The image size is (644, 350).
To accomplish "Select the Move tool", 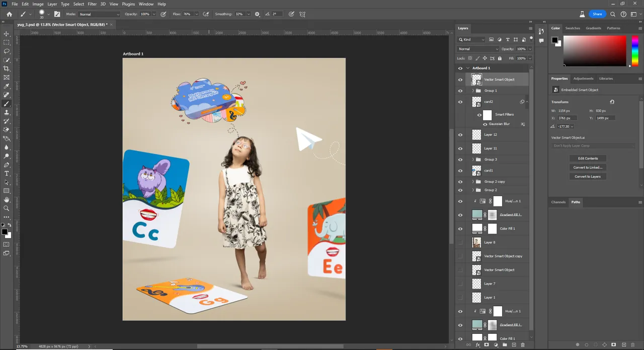I will coord(7,34).
